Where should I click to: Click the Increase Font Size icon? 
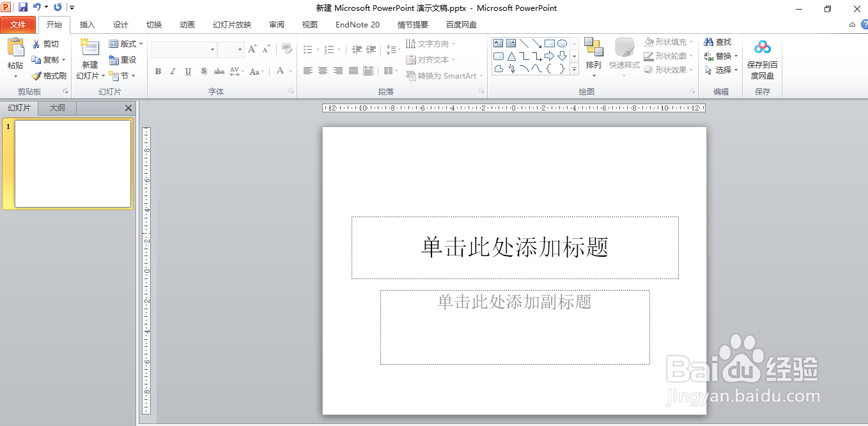pos(252,48)
